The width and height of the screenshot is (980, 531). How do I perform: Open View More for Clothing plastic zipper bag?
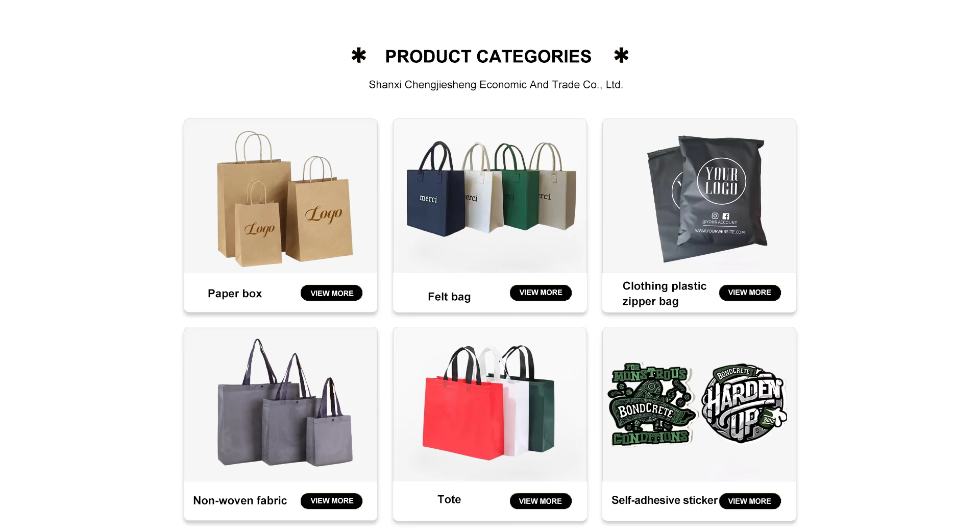[x=750, y=293]
